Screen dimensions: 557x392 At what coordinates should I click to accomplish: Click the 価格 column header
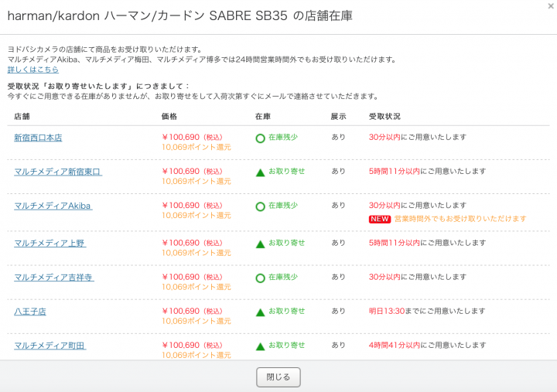coord(169,117)
